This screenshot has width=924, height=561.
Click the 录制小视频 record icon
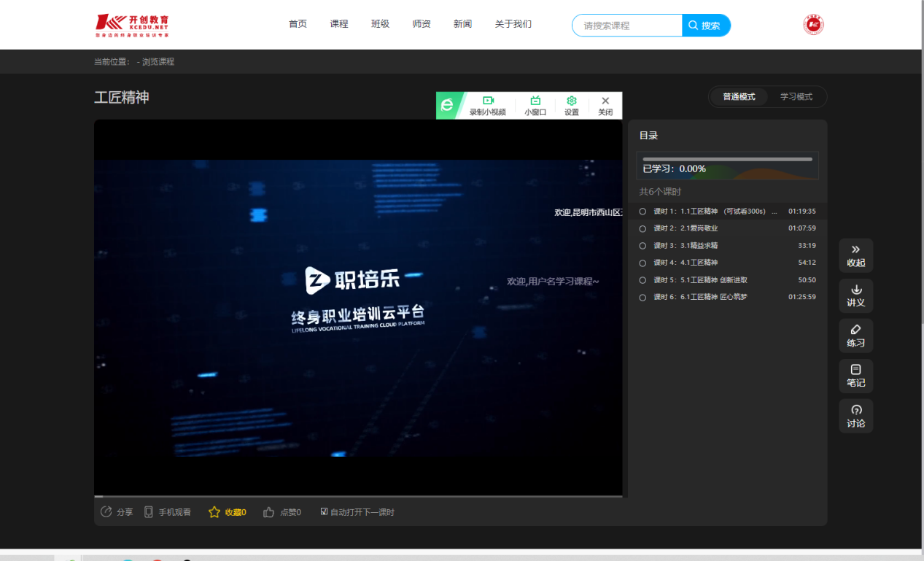tap(488, 101)
